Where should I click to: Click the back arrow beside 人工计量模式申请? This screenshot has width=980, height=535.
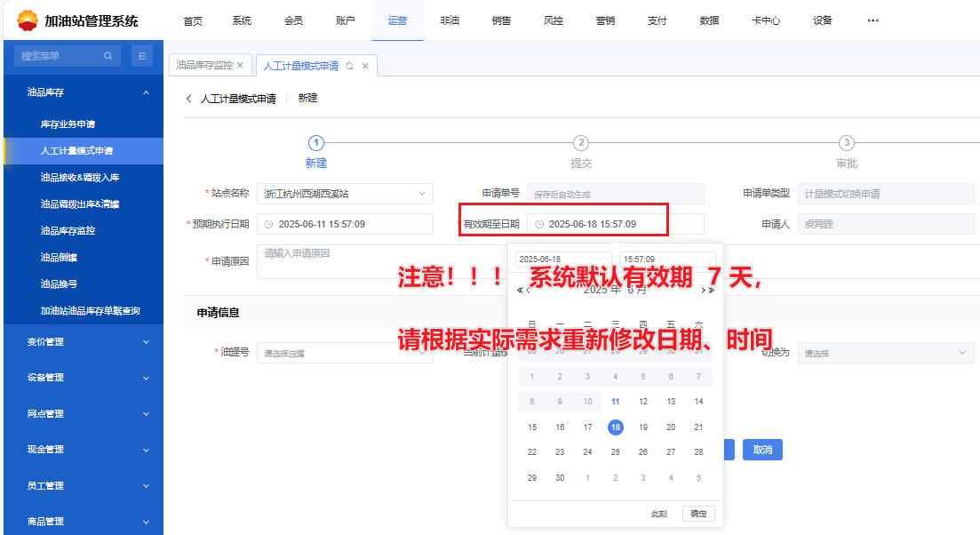click(189, 99)
